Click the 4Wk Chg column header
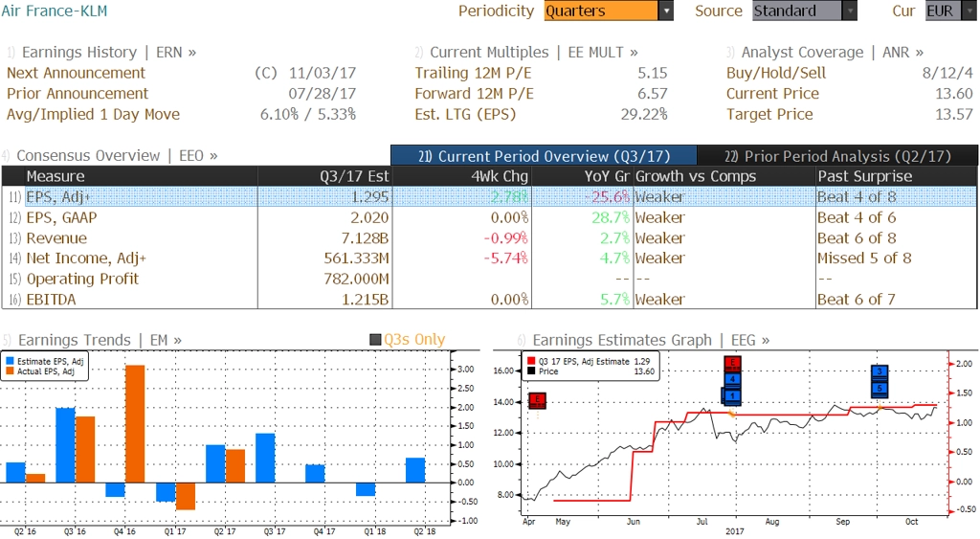The width and height of the screenshot is (980, 539). point(462,176)
